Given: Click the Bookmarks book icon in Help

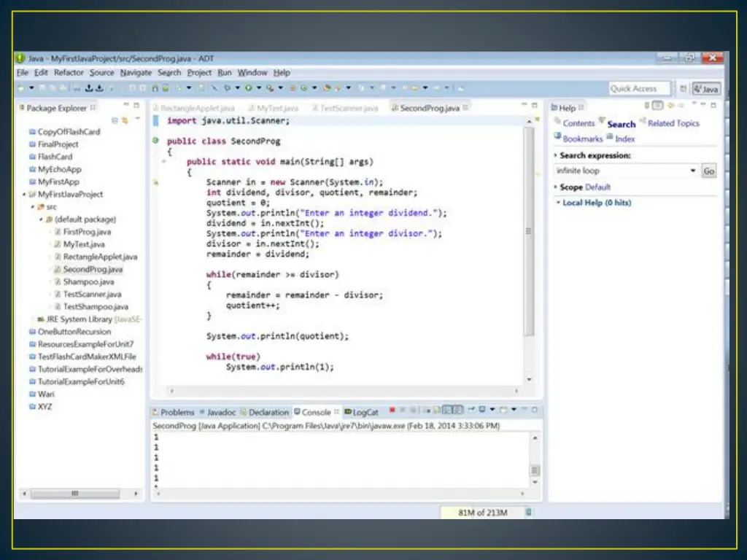Looking at the screenshot, I should 557,136.
